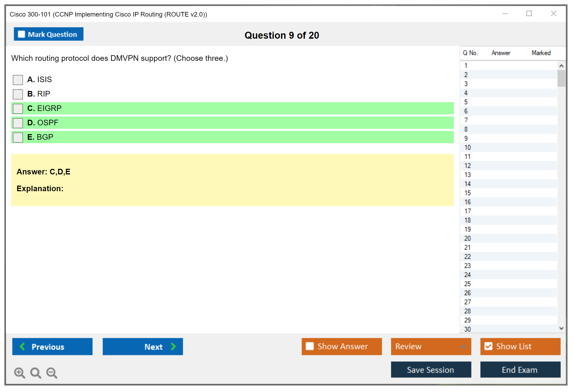Click the zoom reset magnifier icon

point(36,373)
